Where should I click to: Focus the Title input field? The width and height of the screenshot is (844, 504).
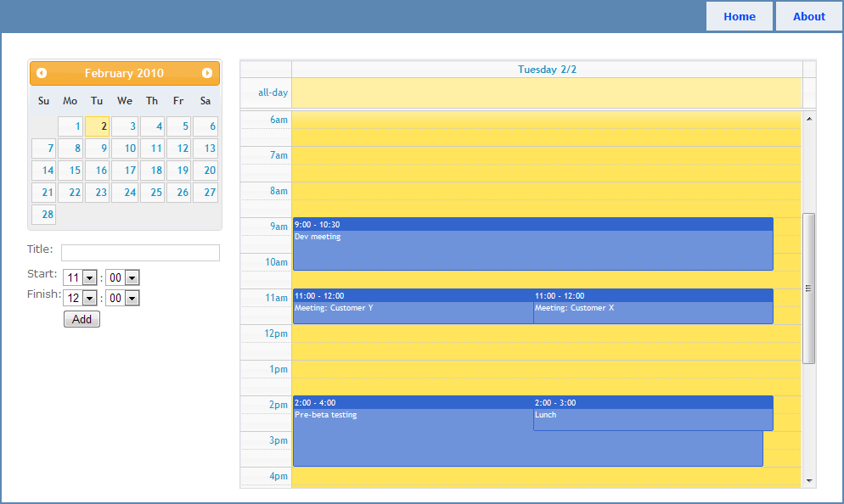point(140,253)
